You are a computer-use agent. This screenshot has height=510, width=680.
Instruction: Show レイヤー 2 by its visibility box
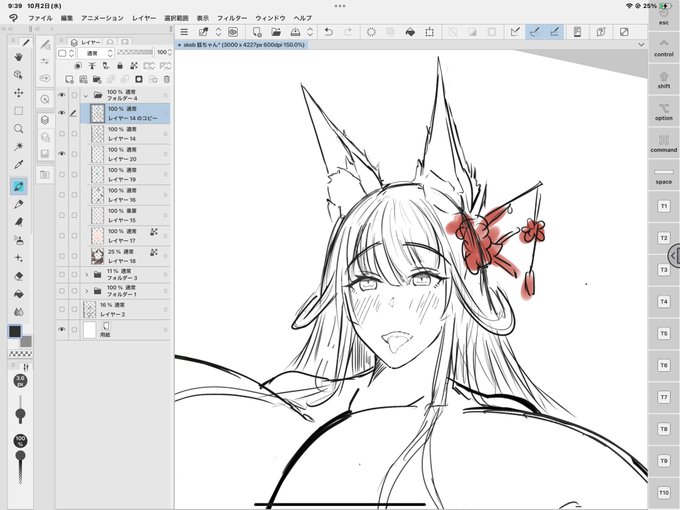(62, 309)
